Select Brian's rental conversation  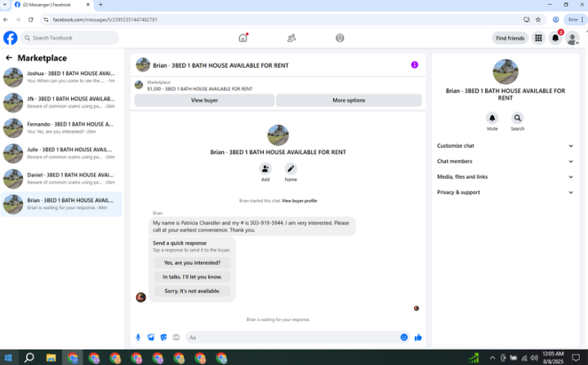(x=61, y=204)
